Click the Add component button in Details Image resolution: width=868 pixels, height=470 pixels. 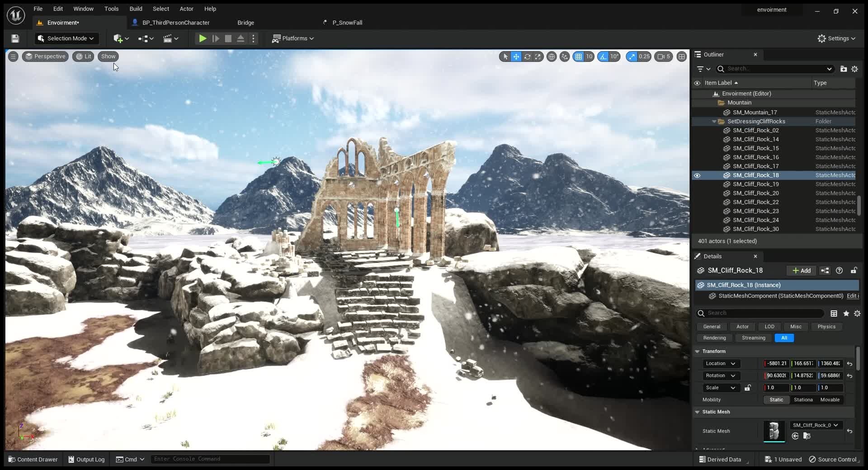point(801,270)
